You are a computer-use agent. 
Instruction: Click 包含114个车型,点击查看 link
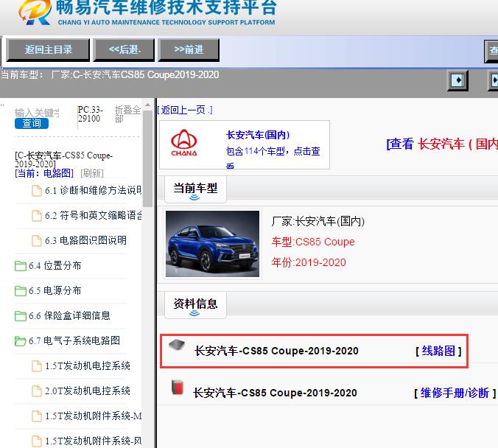(273, 158)
